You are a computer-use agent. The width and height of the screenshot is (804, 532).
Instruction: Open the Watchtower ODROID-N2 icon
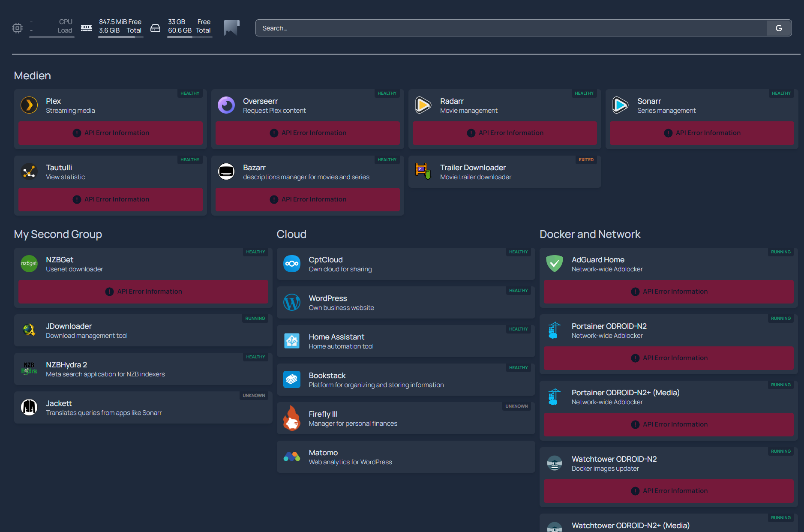click(555, 463)
